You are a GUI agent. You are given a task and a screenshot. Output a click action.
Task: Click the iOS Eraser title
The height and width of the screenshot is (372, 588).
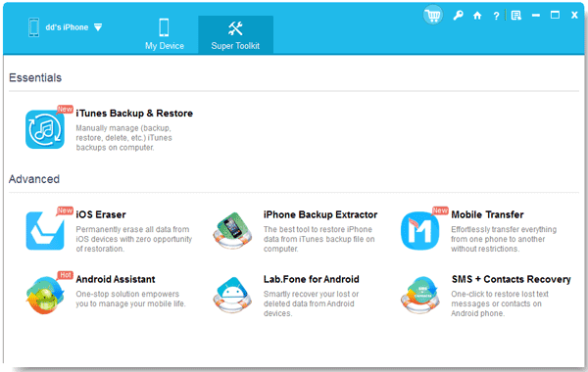101,214
